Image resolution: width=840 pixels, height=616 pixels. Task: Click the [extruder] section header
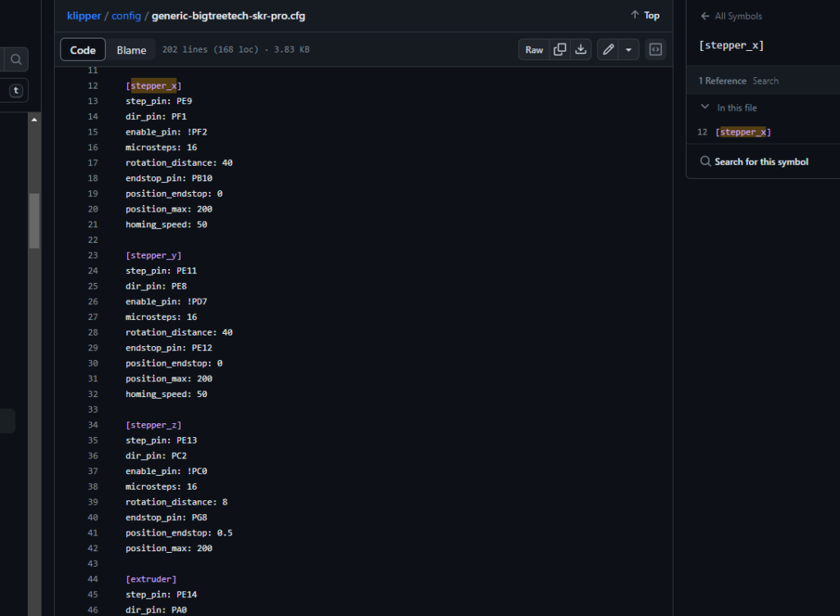pyautogui.click(x=151, y=579)
